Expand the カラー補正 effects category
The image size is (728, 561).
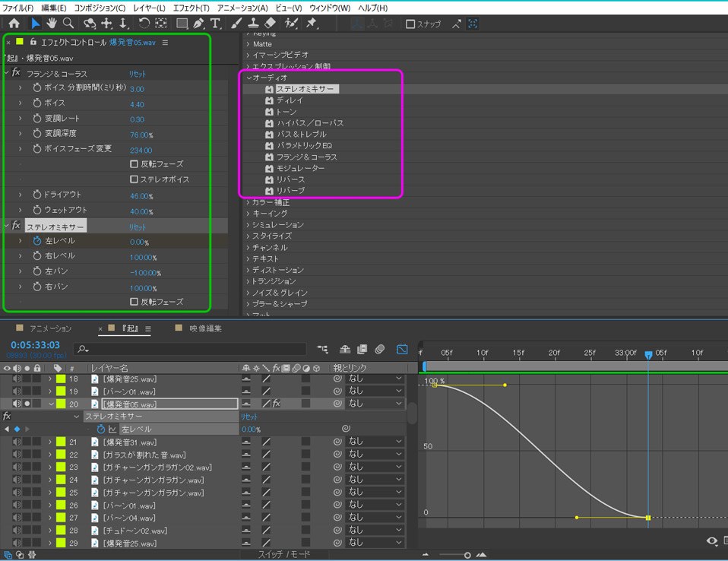pyautogui.click(x=248, y=203)
